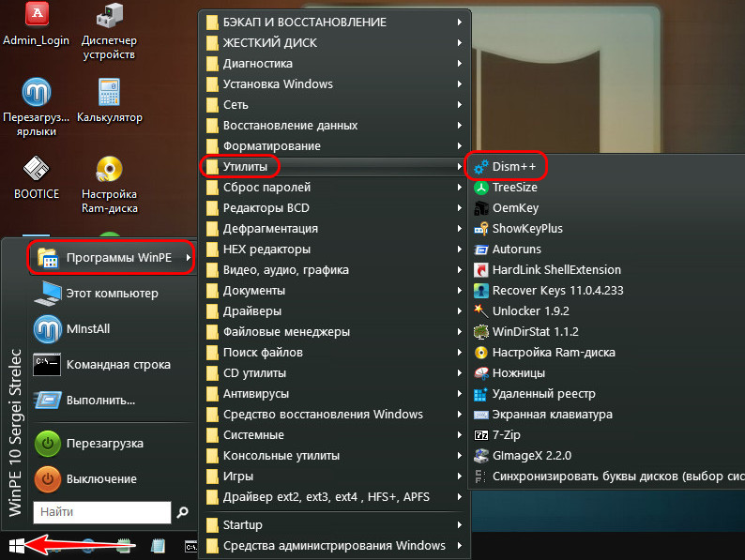This screenshot has height=560, width=745.
Task: Launch TreeSize utility
Action: 607,188
